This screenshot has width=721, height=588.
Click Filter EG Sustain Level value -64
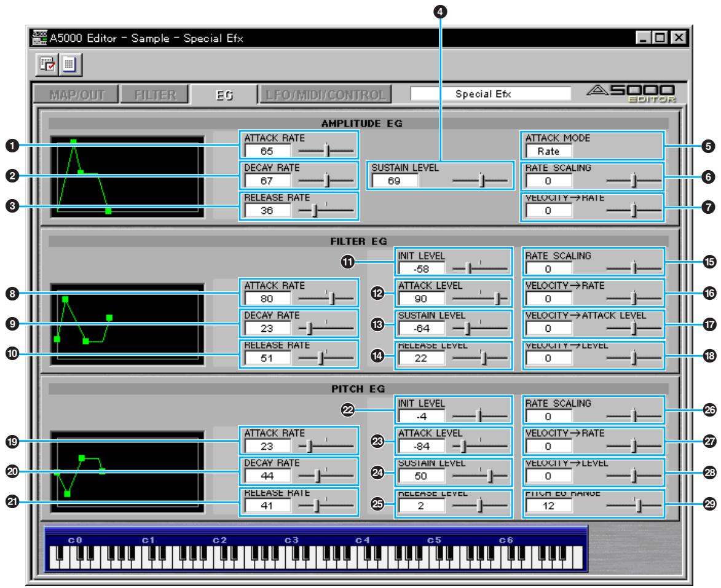[x=421, y=328]
